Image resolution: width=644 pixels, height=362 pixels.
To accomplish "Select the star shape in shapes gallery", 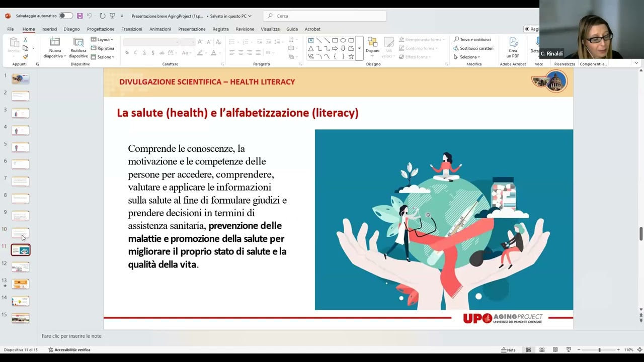I will [351, 56].
